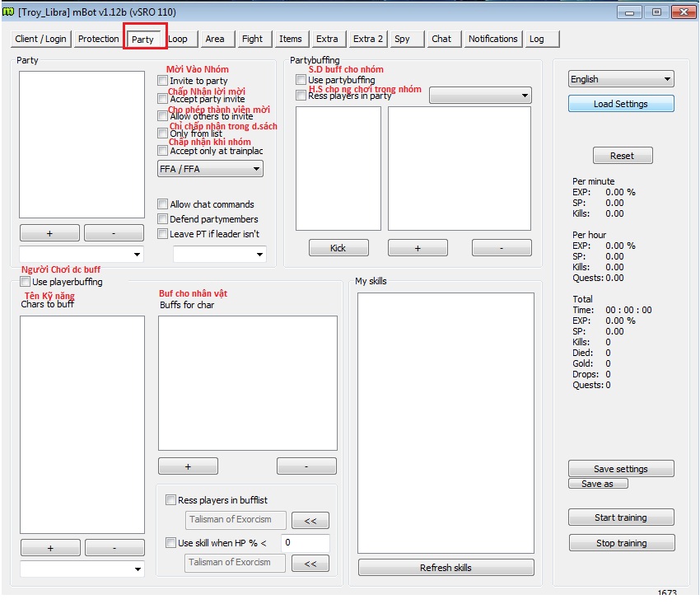Check the Allow chat commands option
Image resolution: width=700 pixels, height=604 pixels.
click(x=163, y=204)
